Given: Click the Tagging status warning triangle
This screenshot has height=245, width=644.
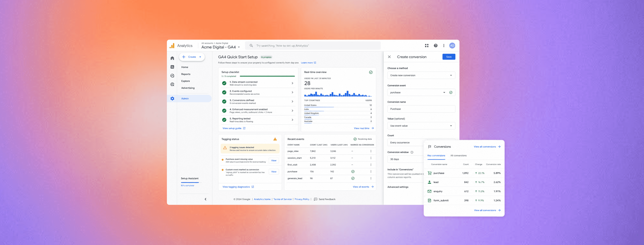Looking at the screenshot, I should pos(275,139).
